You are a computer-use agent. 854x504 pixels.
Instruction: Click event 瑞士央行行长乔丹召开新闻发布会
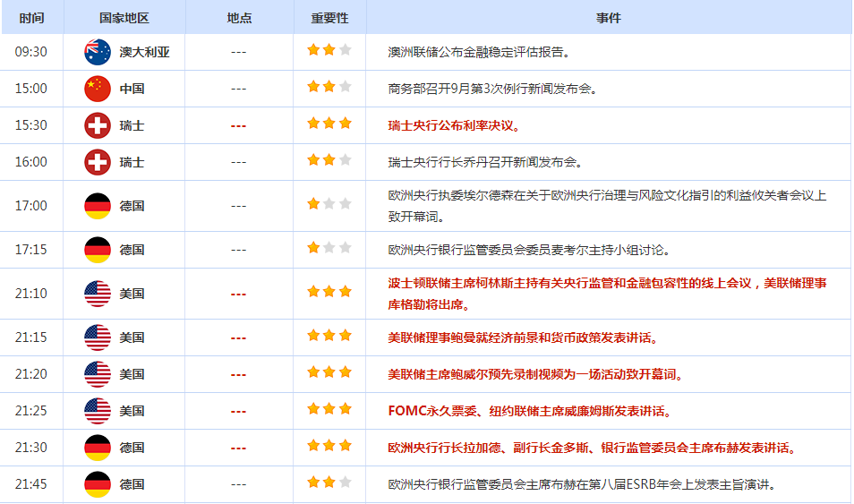pos(486,162)
